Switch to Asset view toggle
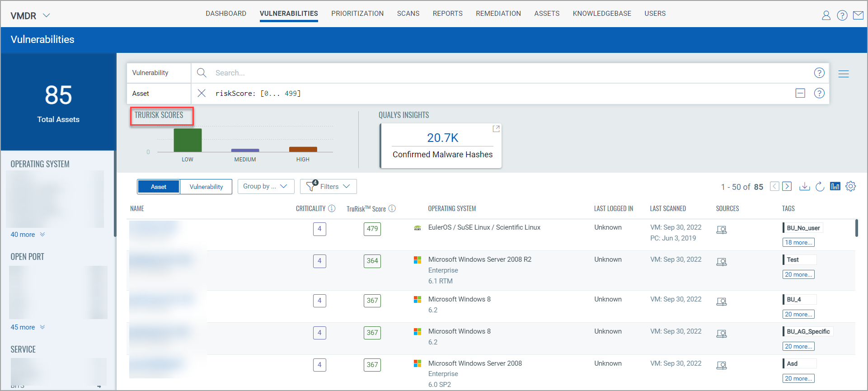The width and height of the screenshot is (868, 391). (159, 187)
